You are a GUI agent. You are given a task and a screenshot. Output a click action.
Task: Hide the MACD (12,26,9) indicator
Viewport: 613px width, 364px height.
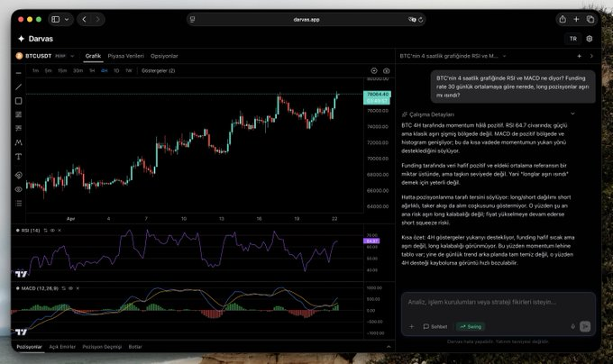[70, 288]
